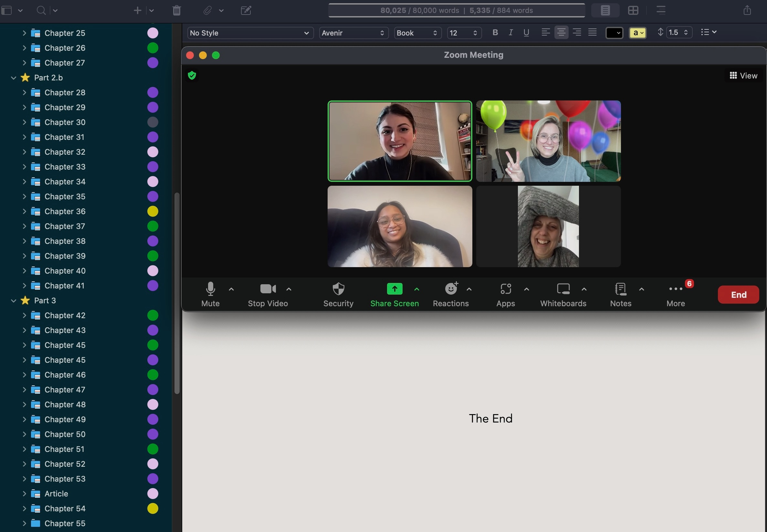Mute the microphone in Zoom
The width and height of the screenshot is (767, 532).
(x=210, y=289)
